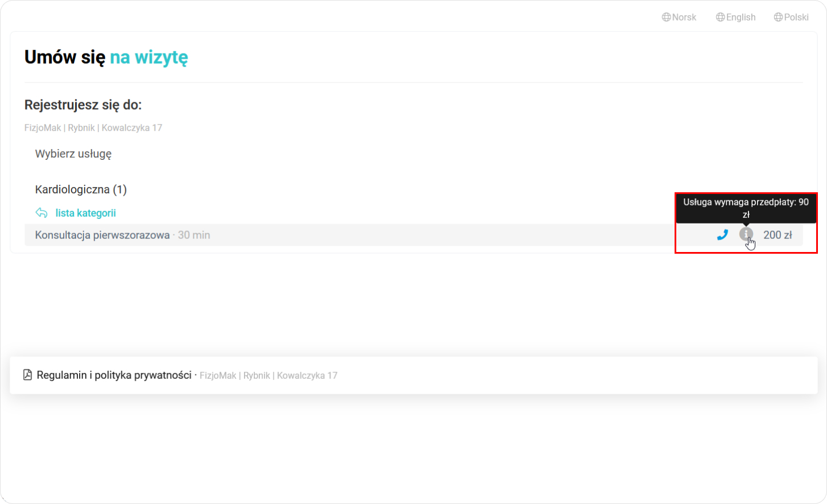Click the Wybierz usługę label
Image resolution: width=827 pixels, height=504 pixels.
(73, 154)
